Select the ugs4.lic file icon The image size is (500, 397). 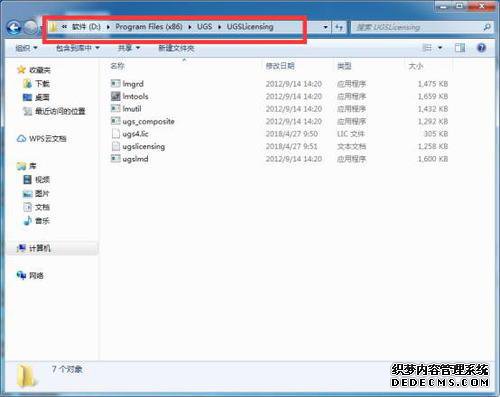coord(115,134)
